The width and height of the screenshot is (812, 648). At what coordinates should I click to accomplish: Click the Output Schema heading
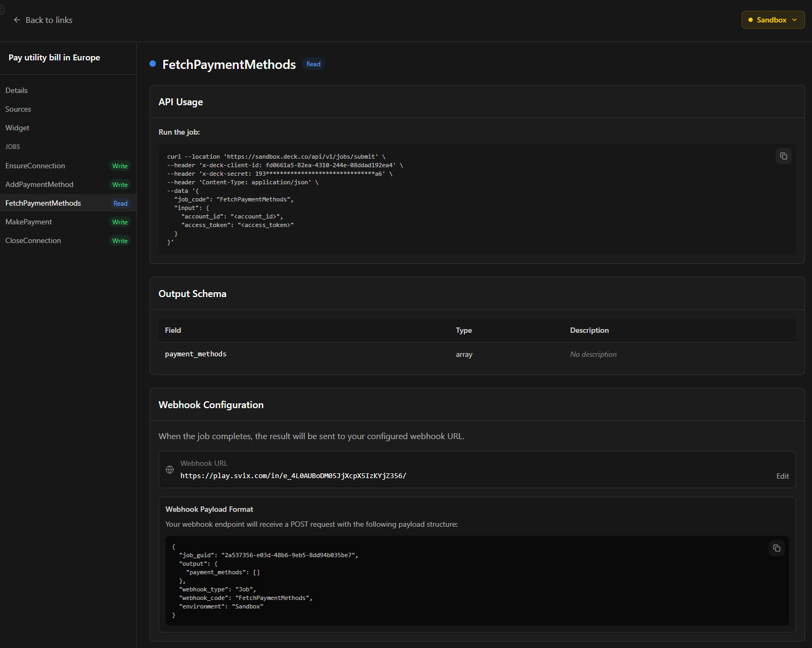193,294
